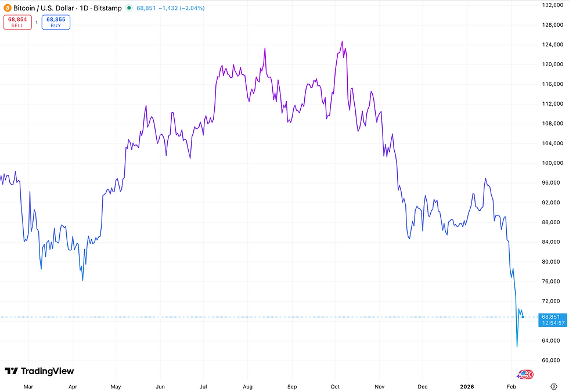
Task: Click the 108,000 price axis label
Action: point(552,123)
